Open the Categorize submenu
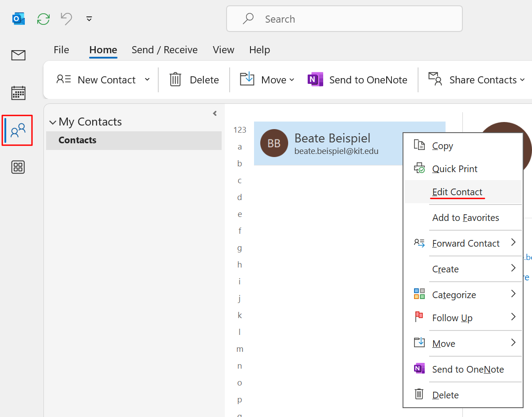This screenshot has height=417, width=532. click(x=463, y=295)
